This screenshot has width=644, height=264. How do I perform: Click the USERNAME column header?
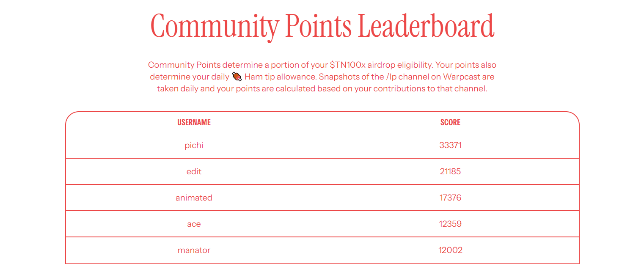point(194,122)
